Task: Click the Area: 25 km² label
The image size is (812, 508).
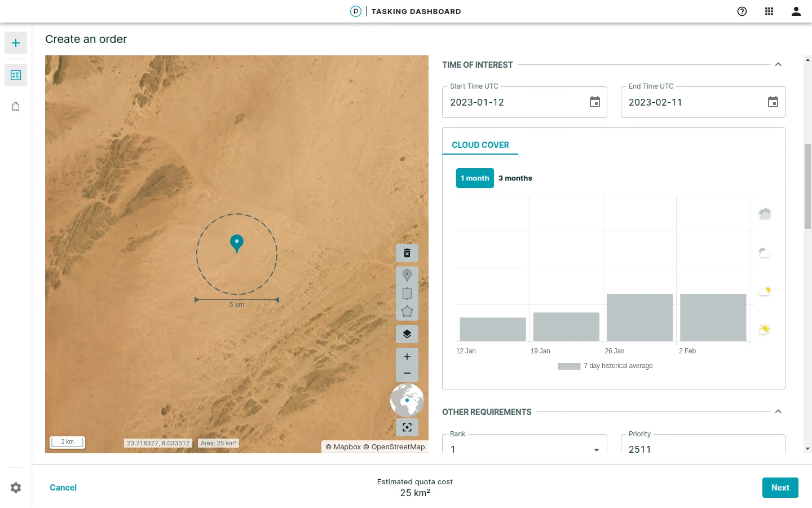Action: click(x=219, y=443)
